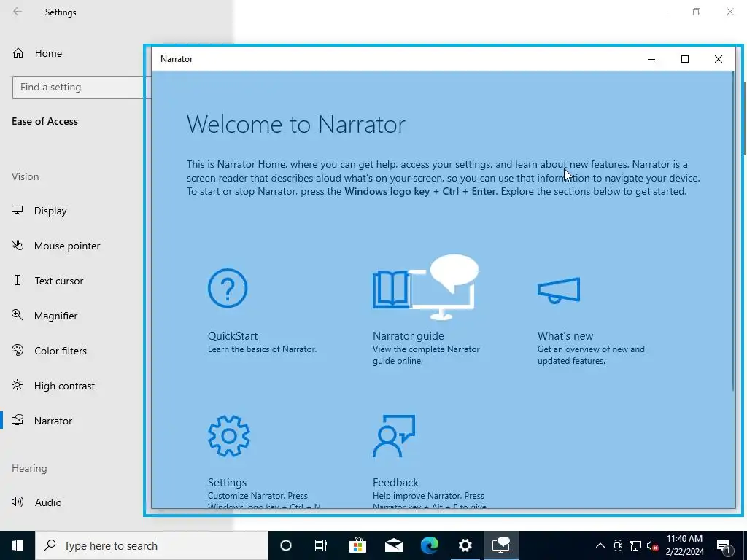Open Task View on the taskbar
747x560 pixels.
click(x=321, y=545)
